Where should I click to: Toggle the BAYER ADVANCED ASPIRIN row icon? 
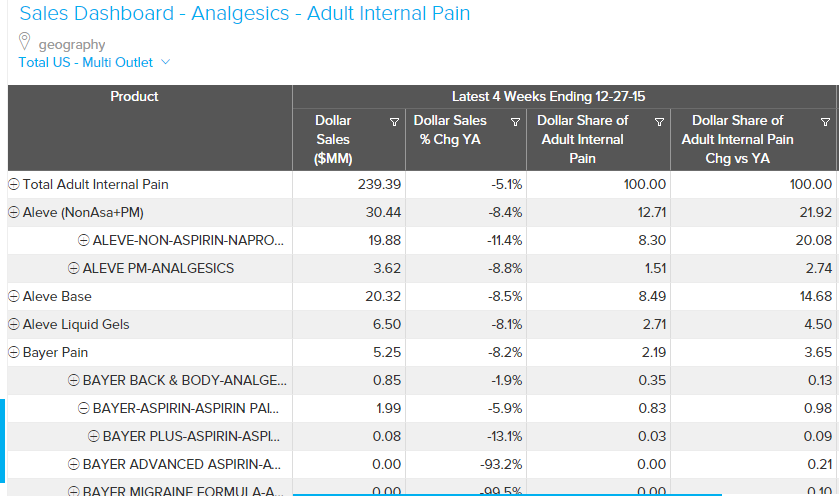click(x=73, y=465)
